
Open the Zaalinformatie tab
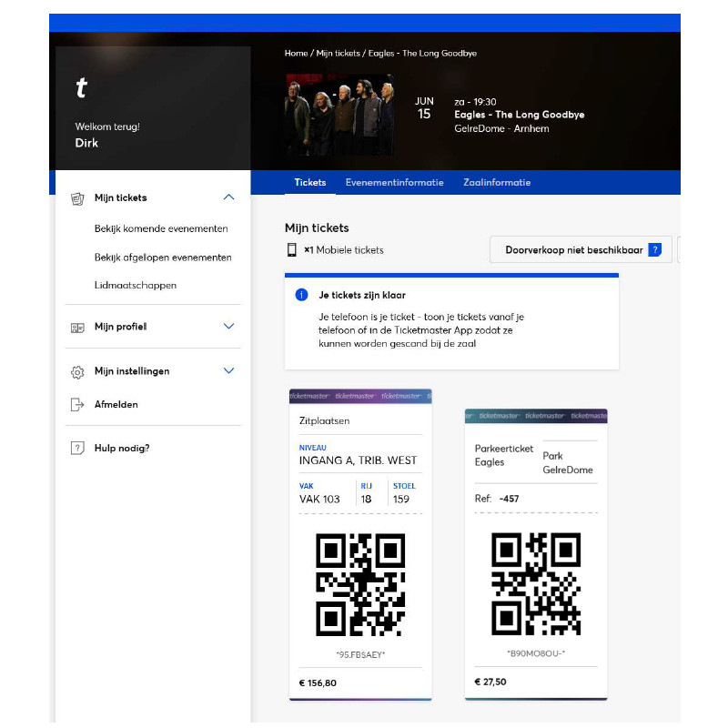(497, 182)
